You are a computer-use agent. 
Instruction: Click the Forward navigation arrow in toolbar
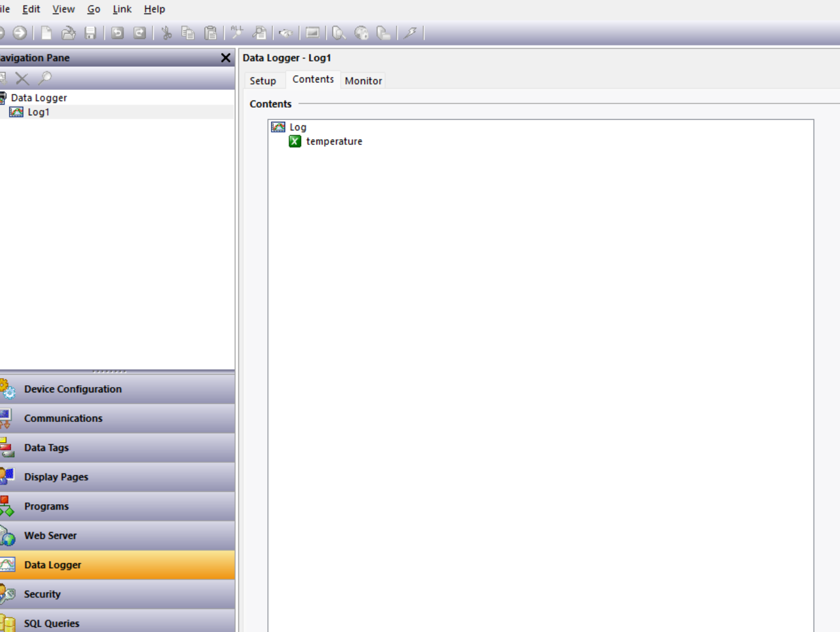tap(20, 33)
